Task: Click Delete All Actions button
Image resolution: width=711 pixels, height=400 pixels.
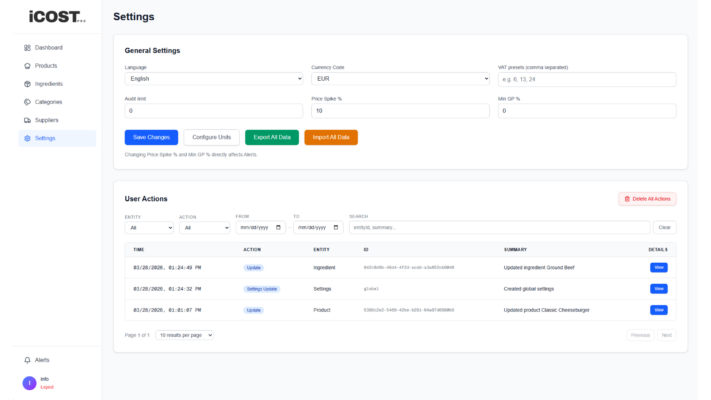Action: tap(648, 199)
